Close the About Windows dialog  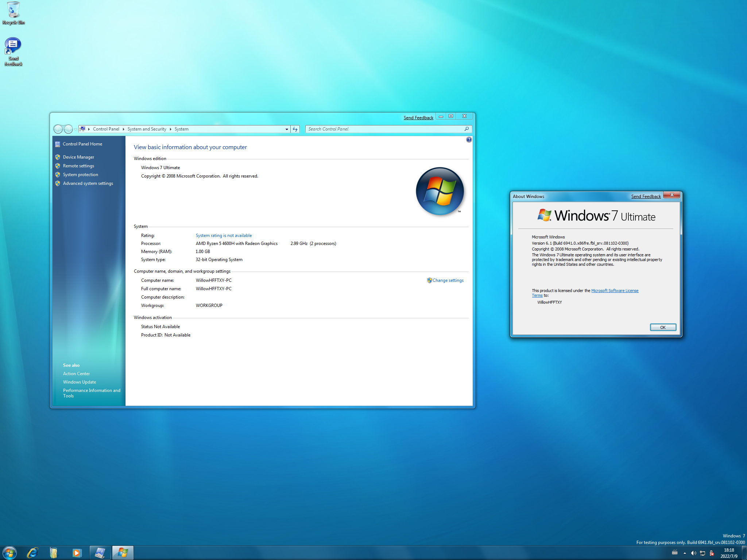[x=671, y=195]
